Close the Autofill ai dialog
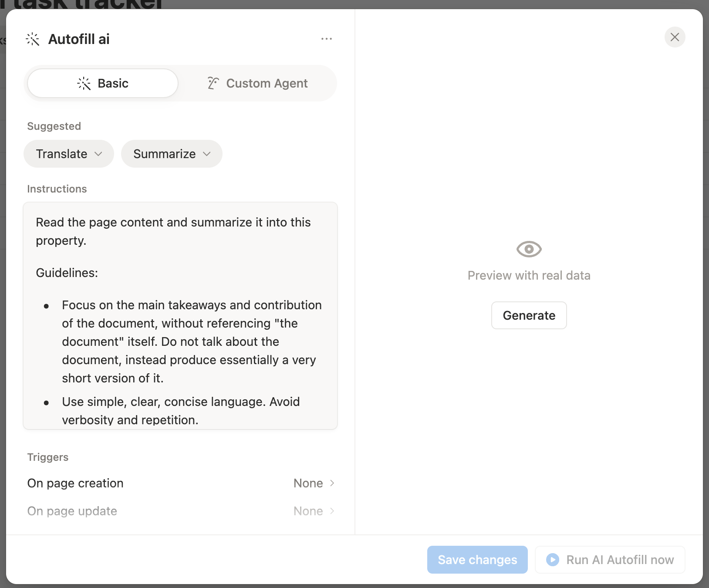Image resolution: width=709 pixels, height=588 pixels. (x=675, y=37)
